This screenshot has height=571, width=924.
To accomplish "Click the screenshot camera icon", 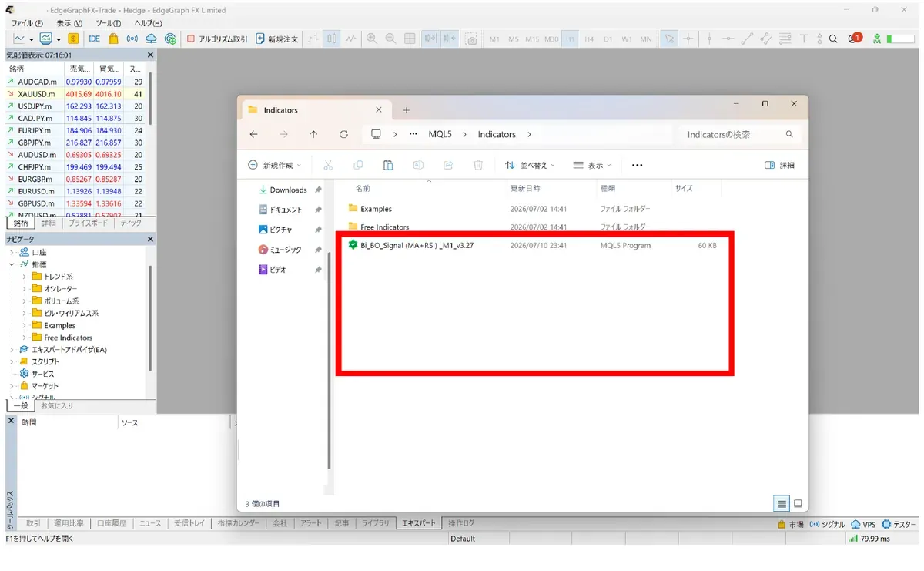I will point(473,39).
